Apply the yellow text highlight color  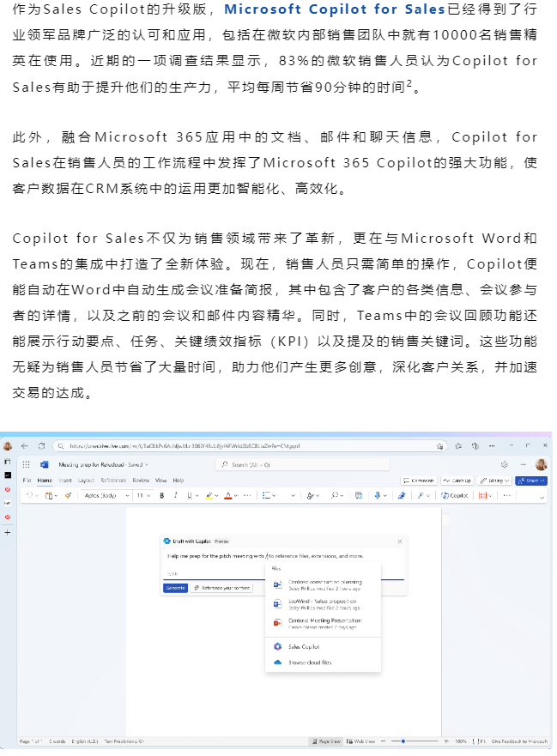click(x=209, y=495)
